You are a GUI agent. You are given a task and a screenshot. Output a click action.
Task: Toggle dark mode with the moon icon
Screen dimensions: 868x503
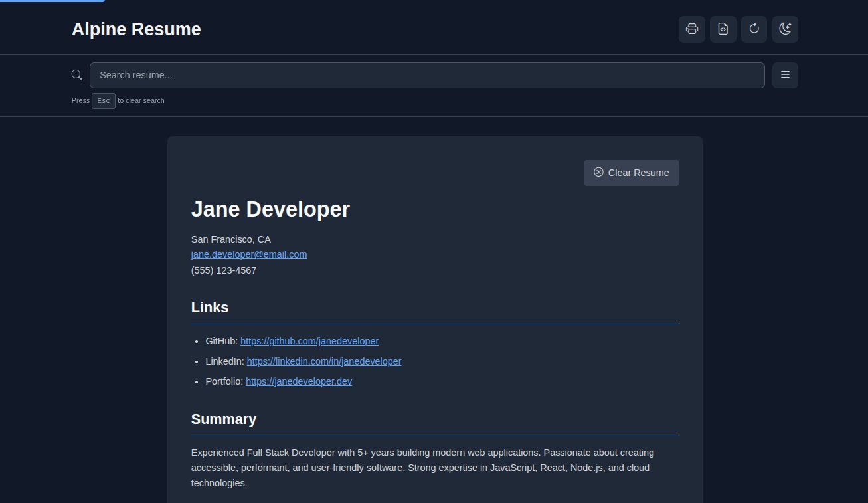click(x=785, y=29)
